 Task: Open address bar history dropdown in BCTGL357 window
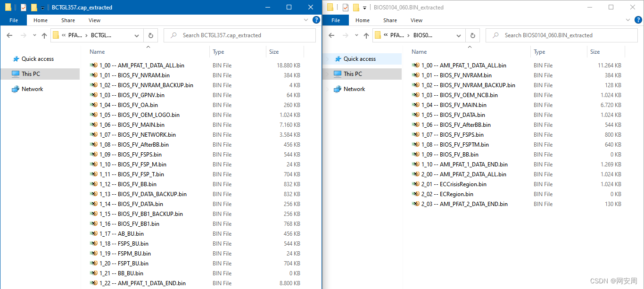click(x=137, y=35)
